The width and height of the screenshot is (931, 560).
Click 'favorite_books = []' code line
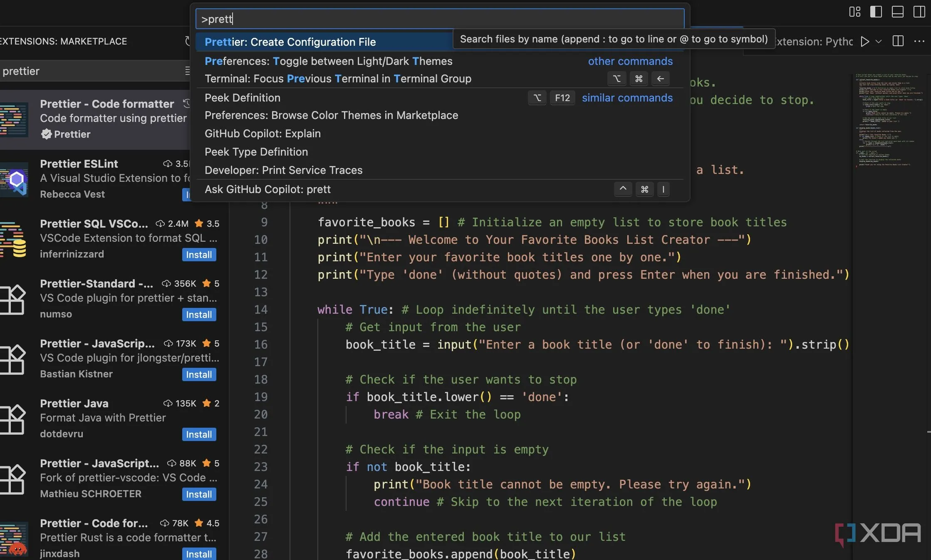552,222
